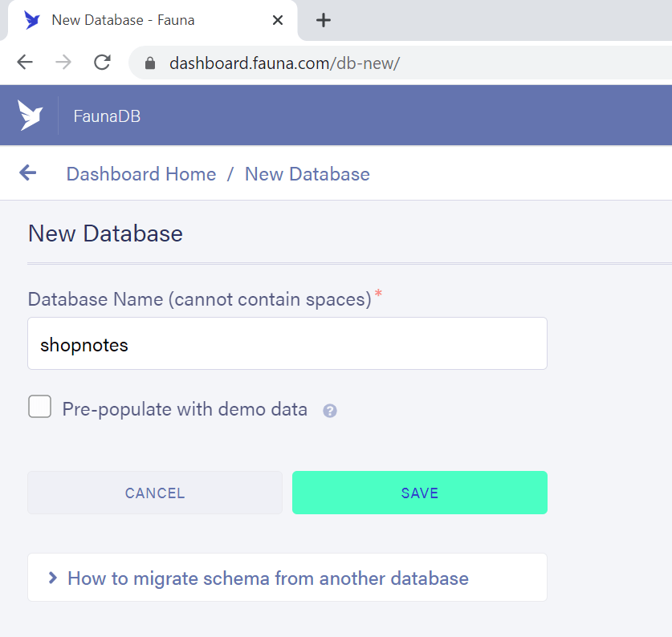672x637 pixels.
Task: Reload the page
Action: 102,61
